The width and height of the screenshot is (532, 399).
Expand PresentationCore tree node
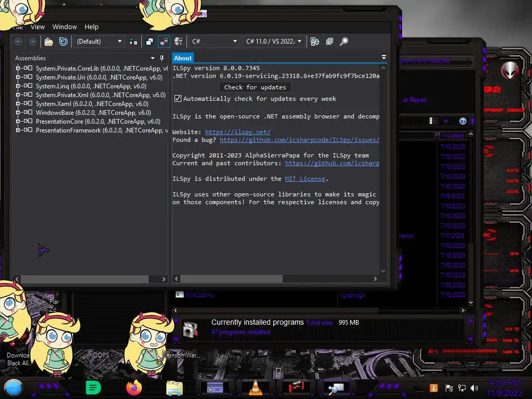[18, 121]
